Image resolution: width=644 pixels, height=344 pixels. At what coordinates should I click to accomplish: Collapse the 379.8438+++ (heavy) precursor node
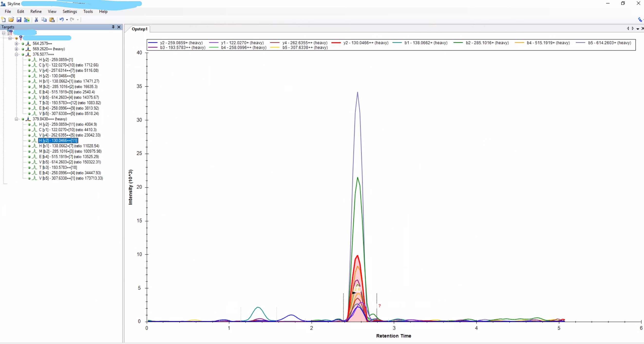(x=17, y=119)
